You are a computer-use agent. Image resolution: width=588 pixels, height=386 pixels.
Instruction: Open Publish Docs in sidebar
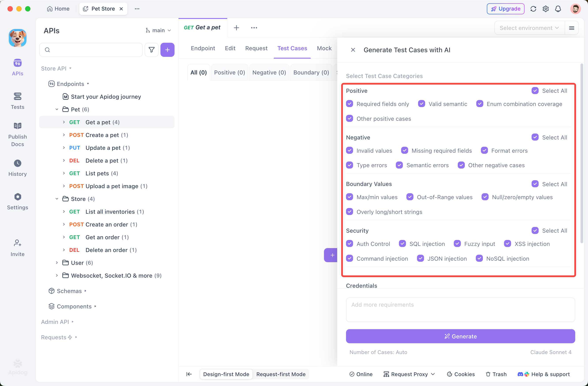[17, 134]
